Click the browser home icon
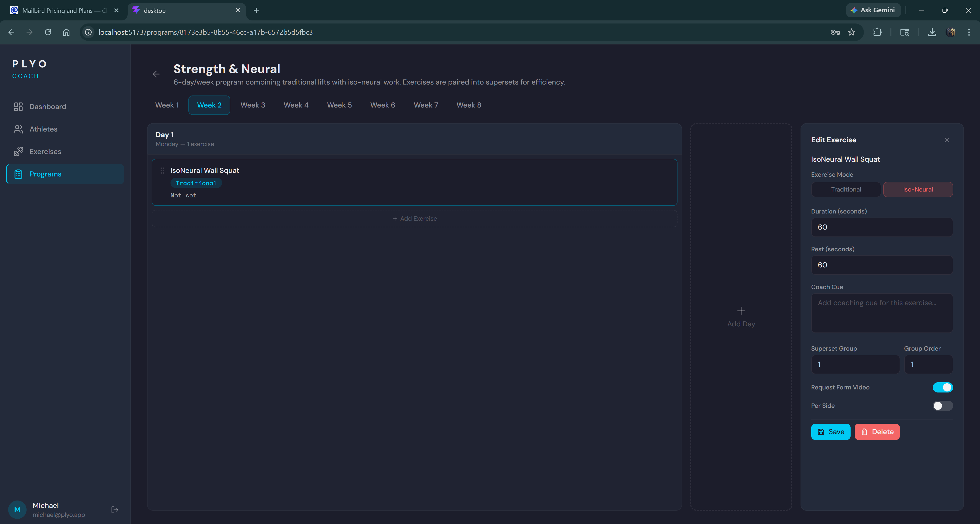 point(66,32)
